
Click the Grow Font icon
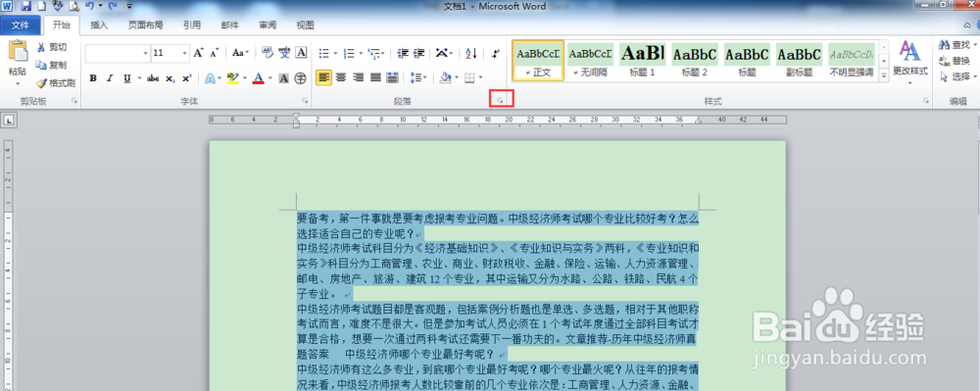tap(198, 53)
